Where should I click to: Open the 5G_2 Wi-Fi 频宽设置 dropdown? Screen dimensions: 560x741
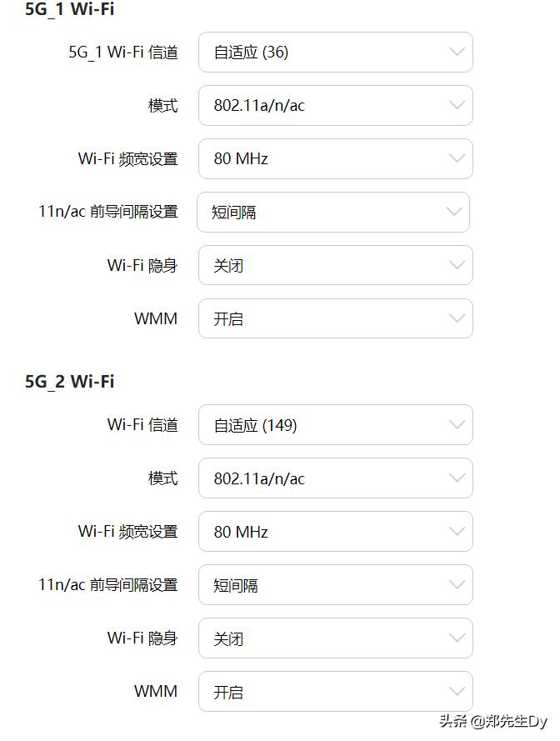pos(335,532)
